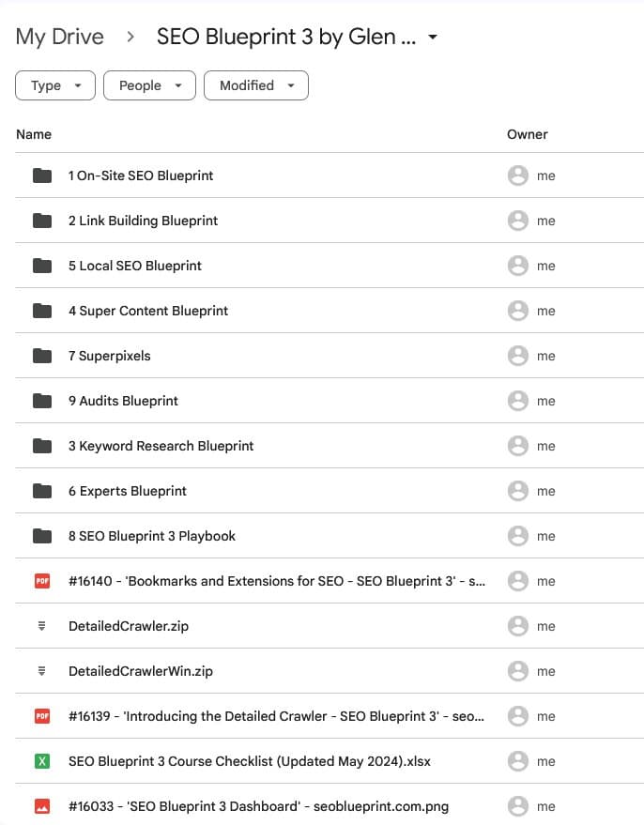Click the folder icon next to 7 Superpixels
644x825 pixels.
(41, 356)
